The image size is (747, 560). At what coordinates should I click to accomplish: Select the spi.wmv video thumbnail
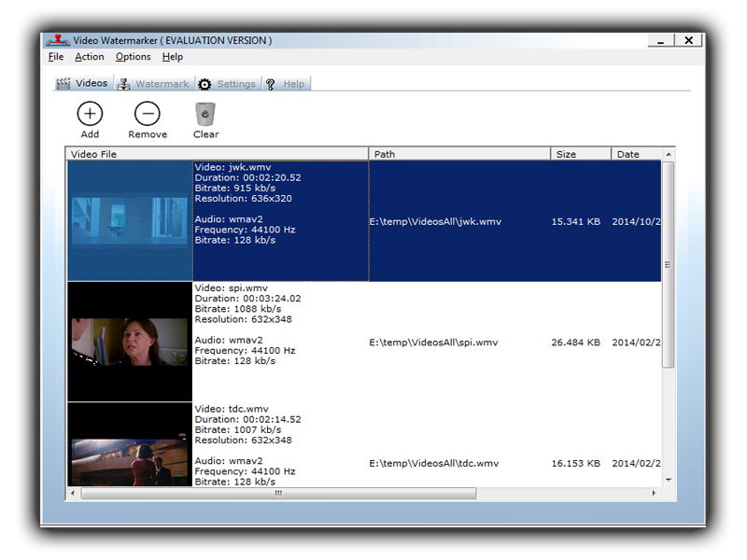130,342
